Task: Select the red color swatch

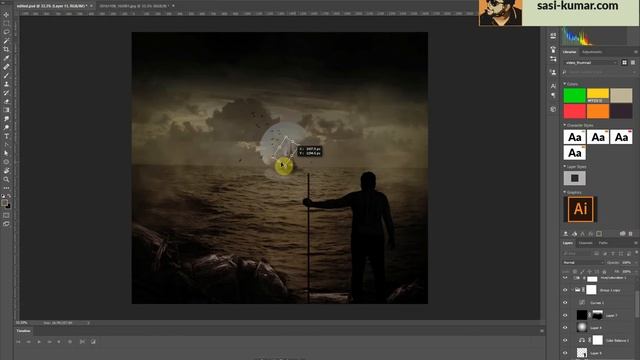Action: (574, 111)
